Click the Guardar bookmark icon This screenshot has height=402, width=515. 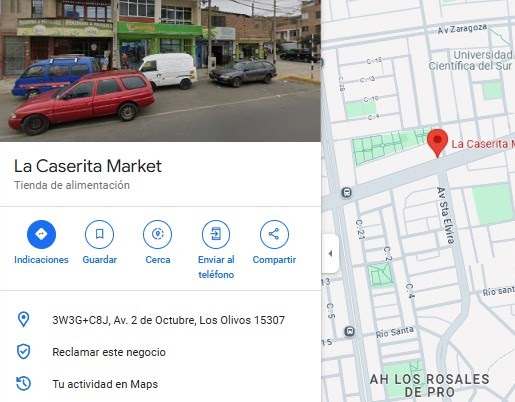tap(99, 234)
